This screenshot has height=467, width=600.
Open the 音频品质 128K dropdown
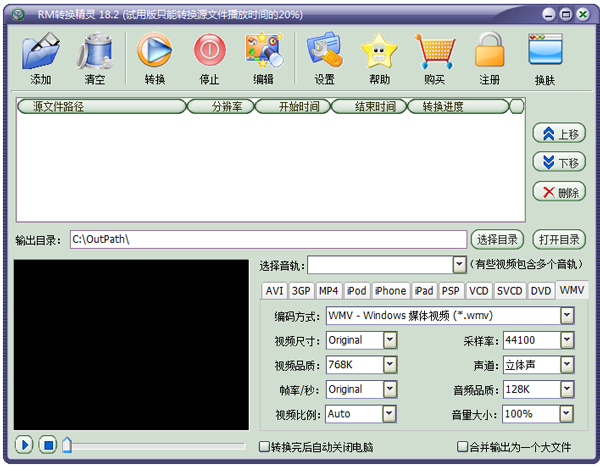[x=567, y=389]
